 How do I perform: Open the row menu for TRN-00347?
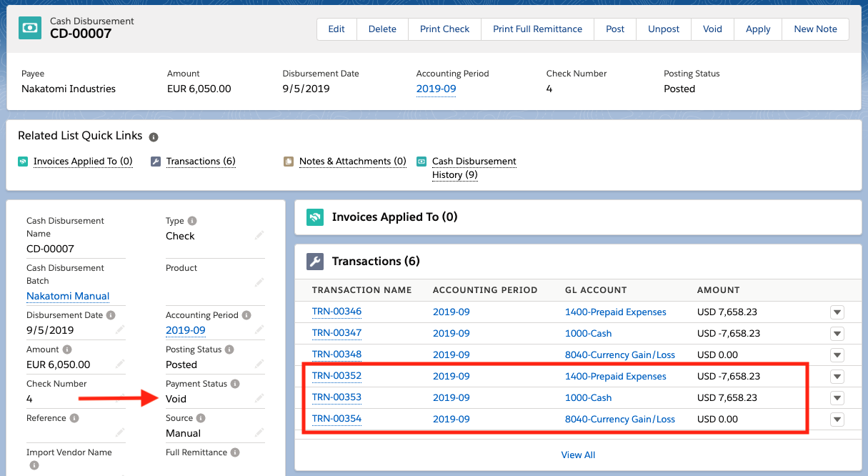(837, 334)
